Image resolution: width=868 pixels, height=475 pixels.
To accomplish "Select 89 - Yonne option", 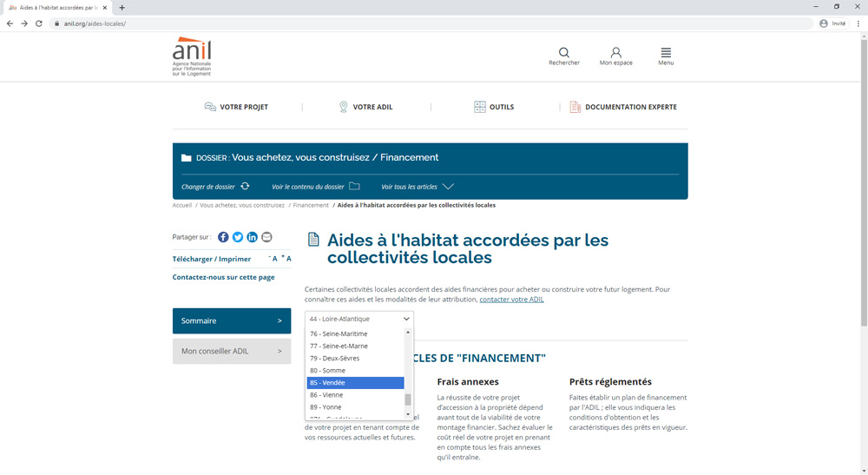I will 355,407.
